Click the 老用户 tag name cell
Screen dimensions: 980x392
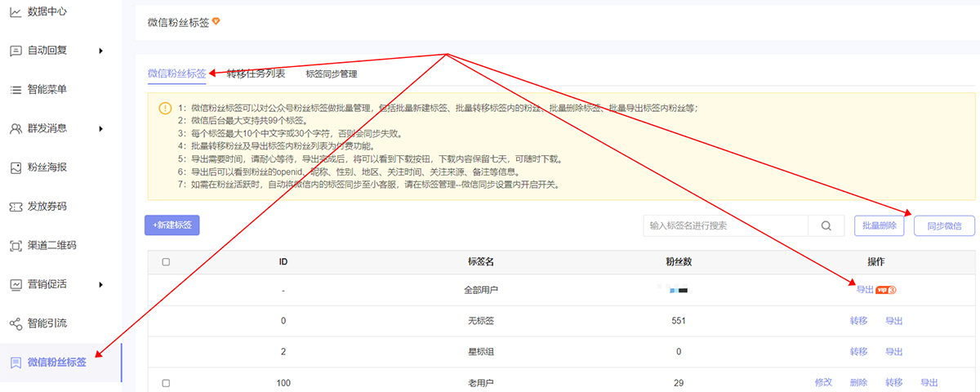(481, 382)
